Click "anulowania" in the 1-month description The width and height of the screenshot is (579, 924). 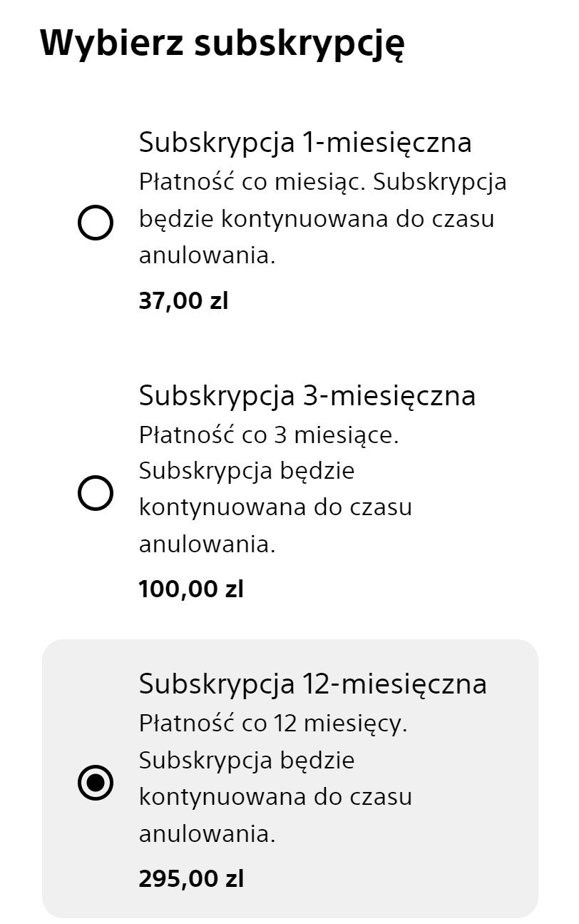207,256
